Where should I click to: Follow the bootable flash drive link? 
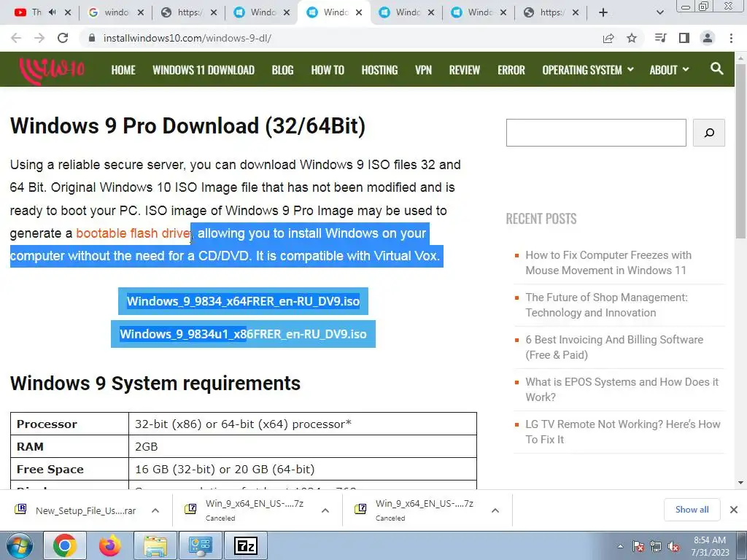[x=133, y=233]
